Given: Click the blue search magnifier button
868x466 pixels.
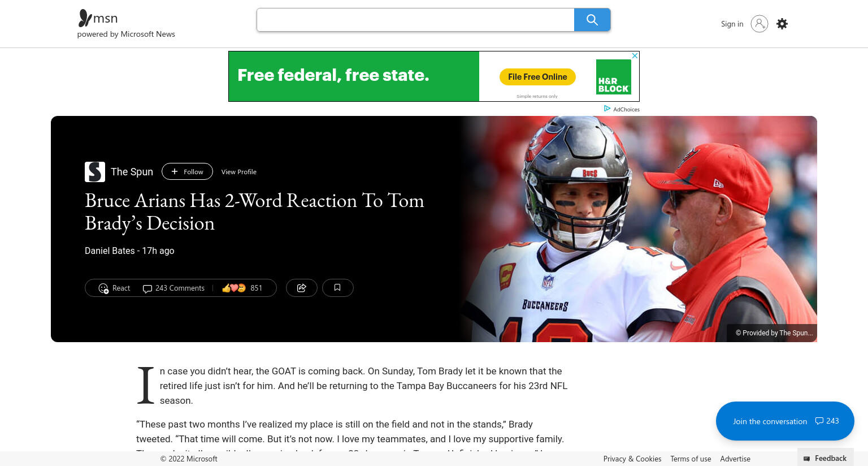Looking at the screenshot, I should point(592,20).
